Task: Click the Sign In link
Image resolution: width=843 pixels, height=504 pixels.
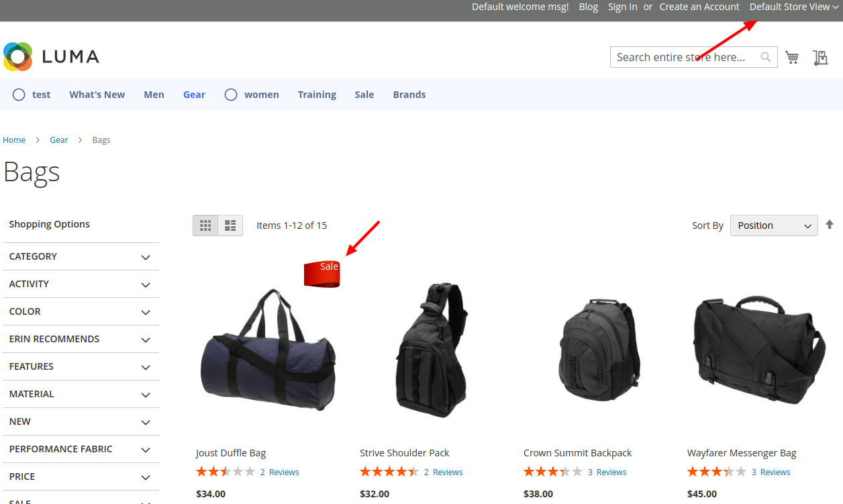Action: (x=623, y=7)
